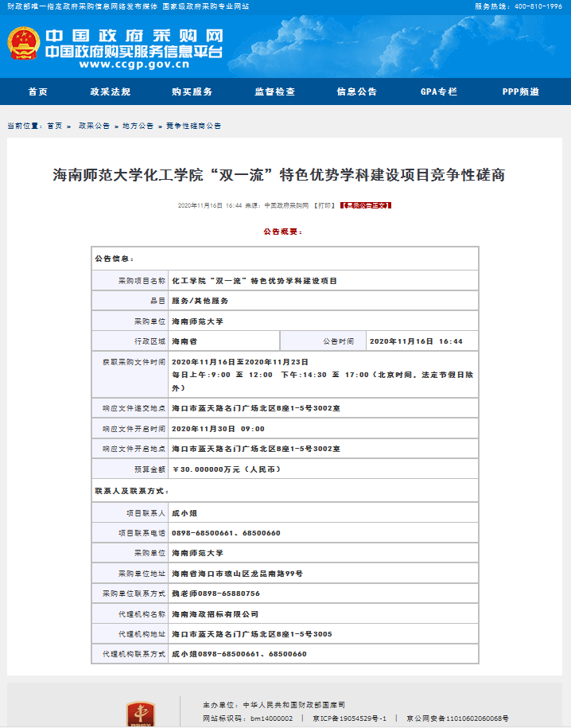Click the 项目联系人 value 成小姐
The image size is (571, 728).
tap(185, 513)
